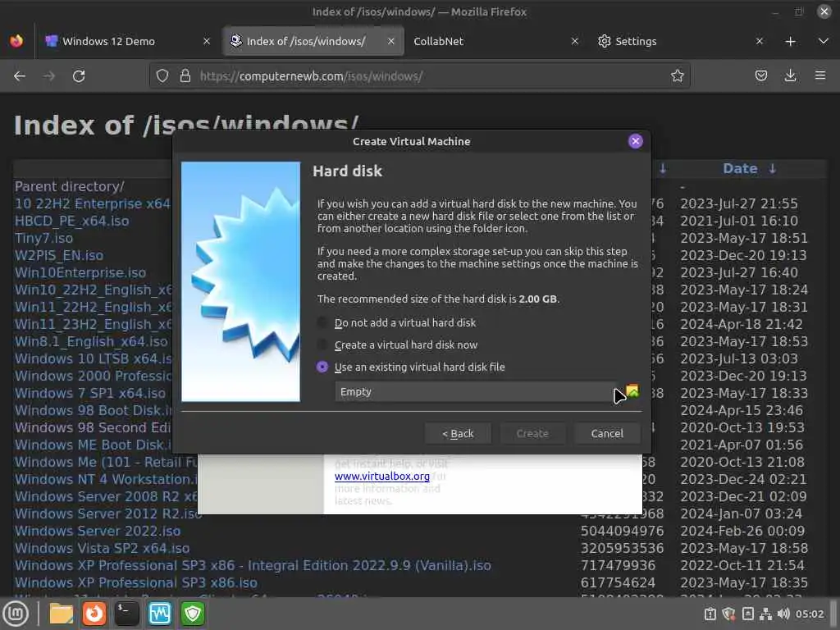Open Firefox downloads panel
Screen dimensions: 840x630
click(x=790, y=76)
